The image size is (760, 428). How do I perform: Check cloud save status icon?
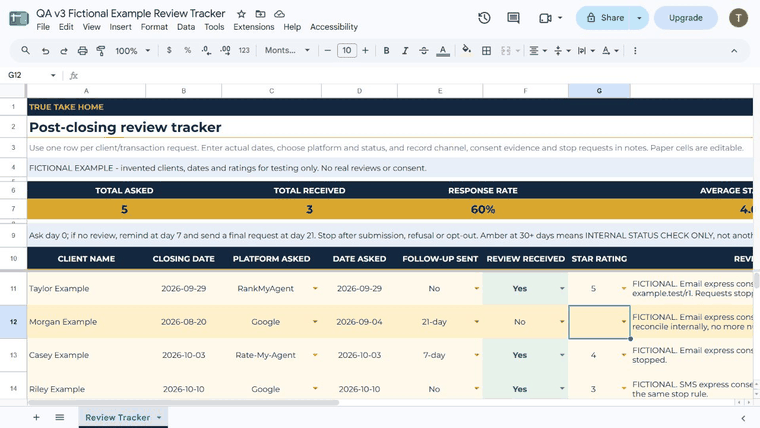pos(279,14)
